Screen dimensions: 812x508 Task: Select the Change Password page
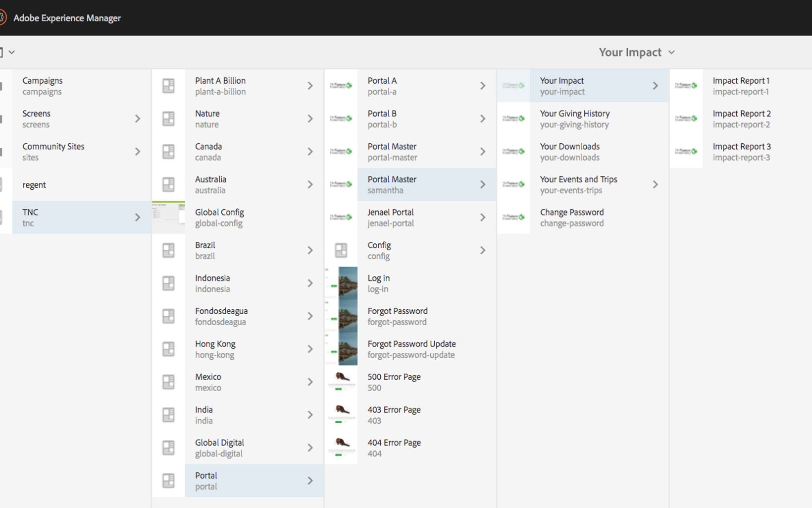[x=571, y=217]
